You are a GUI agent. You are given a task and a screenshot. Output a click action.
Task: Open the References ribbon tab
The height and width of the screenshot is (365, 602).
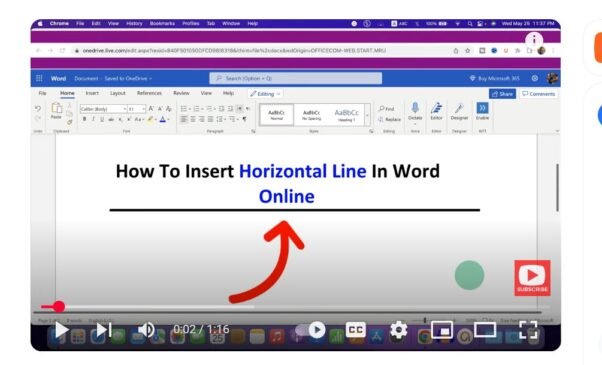click(149, 93)
